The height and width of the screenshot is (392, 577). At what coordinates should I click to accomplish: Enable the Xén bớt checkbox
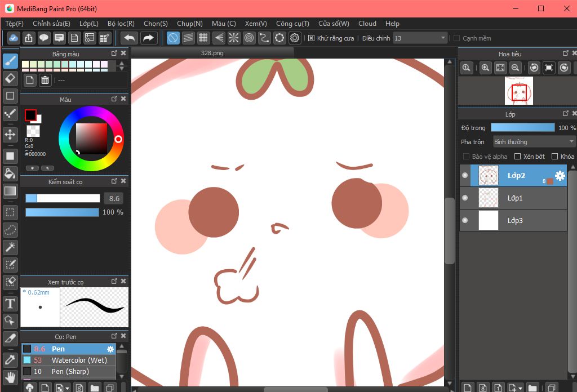(517, 157)
